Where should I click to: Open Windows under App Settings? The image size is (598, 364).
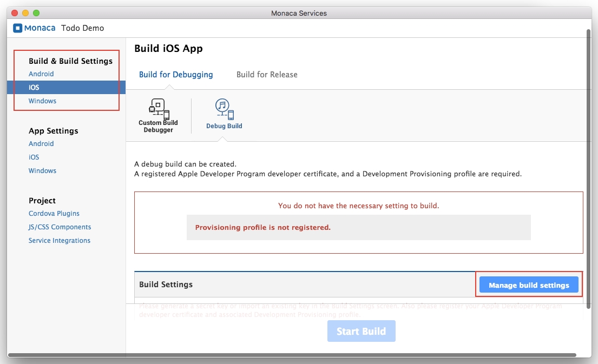pyautogui.click(x=42, y=171)
